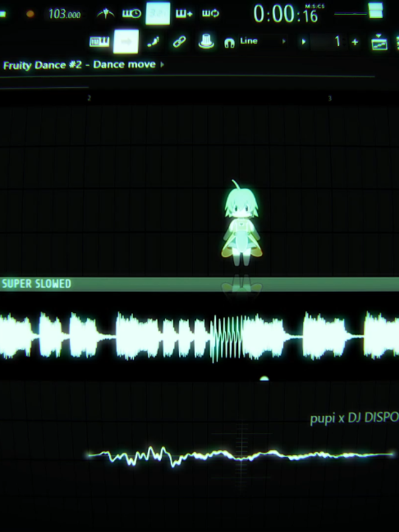Toggle the highlighted countdown before recording button

pyautogui.click(x=158, y=13)
